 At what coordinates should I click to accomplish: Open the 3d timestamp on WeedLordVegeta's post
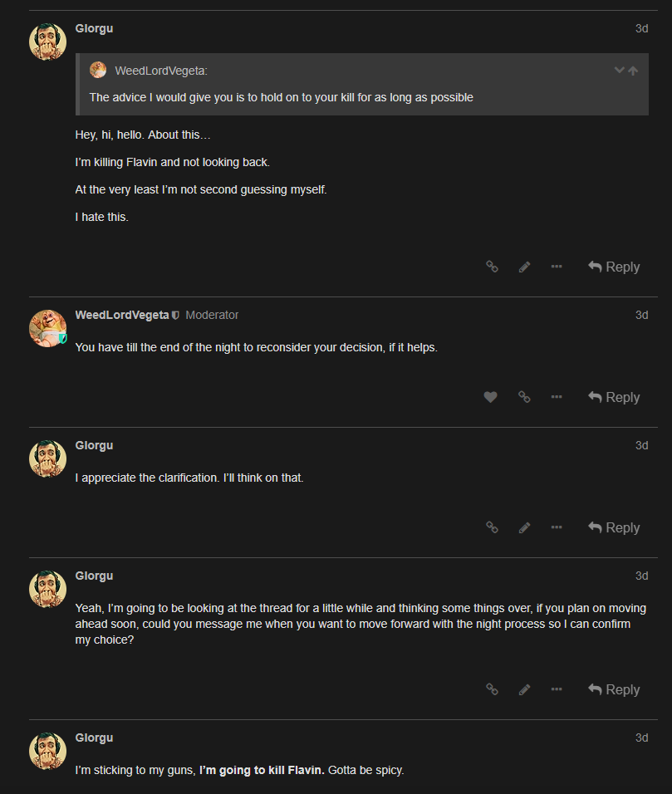tap(641, 315)
